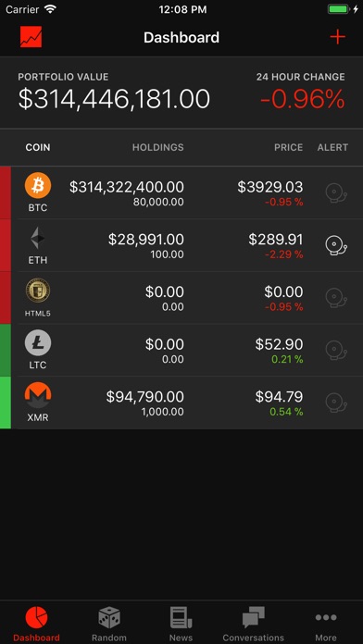Switch to the Random tab
363x644 pixels.
point(109,624)
